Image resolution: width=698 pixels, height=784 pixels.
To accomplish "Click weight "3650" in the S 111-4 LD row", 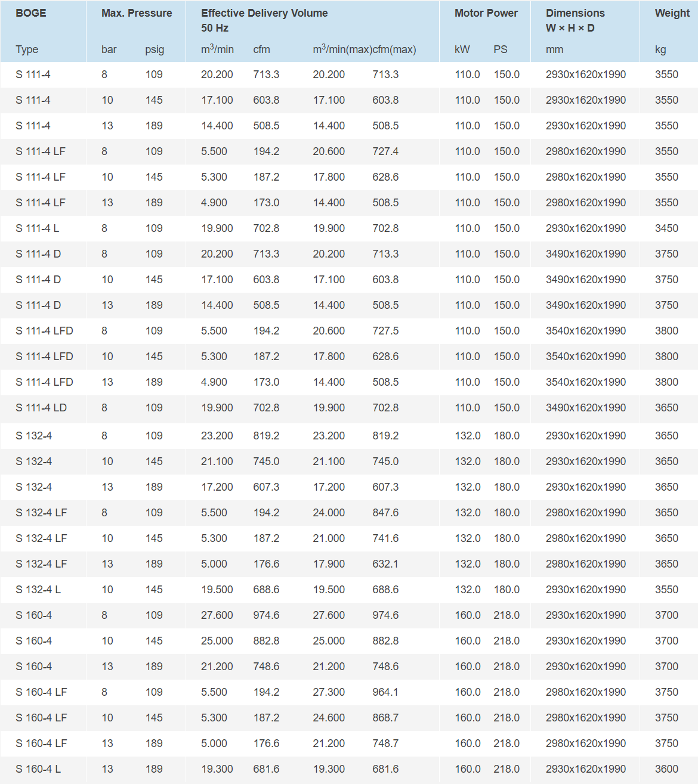I will [666, 408].
